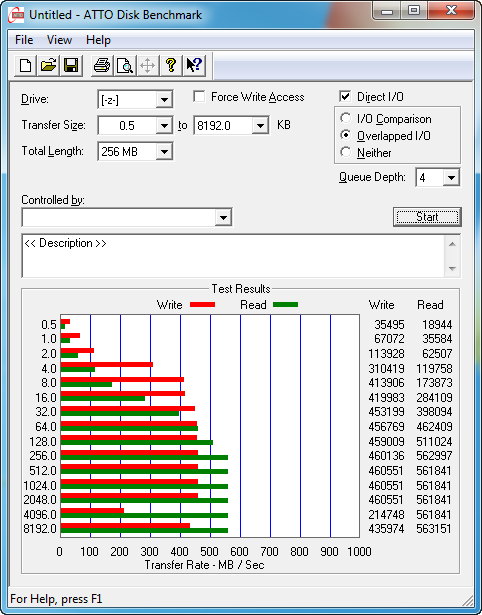
Task: Open the 8192.0 Transfer Size end dropdown
Action: click(260, 126)
